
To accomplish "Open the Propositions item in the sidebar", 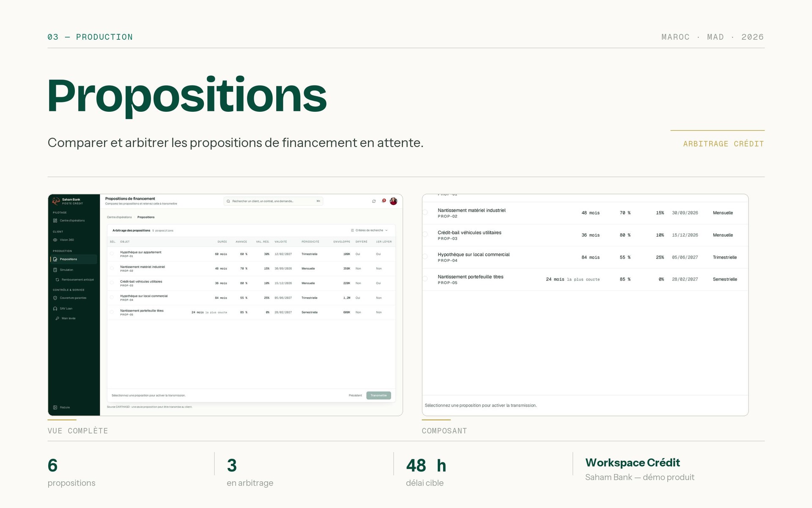I will tap(74, 259).
